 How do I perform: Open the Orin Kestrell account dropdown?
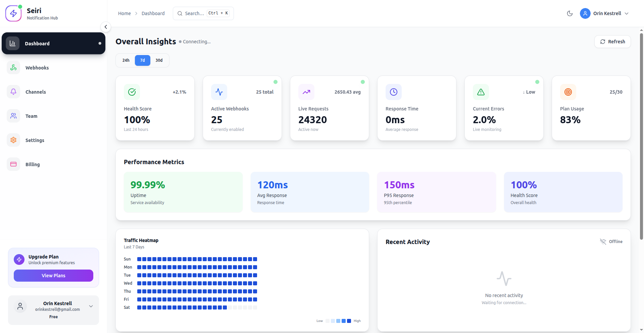click(x=604, y=13)
